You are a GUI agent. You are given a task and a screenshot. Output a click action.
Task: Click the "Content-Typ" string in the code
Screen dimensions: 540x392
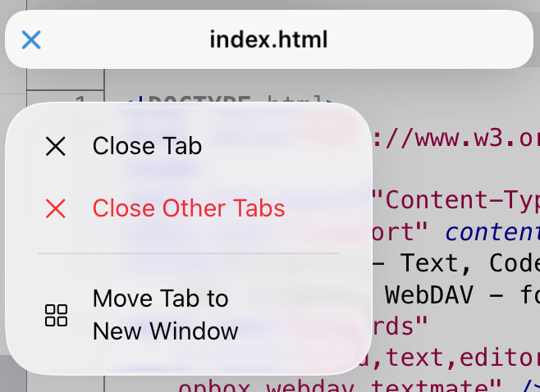point(455,199)
